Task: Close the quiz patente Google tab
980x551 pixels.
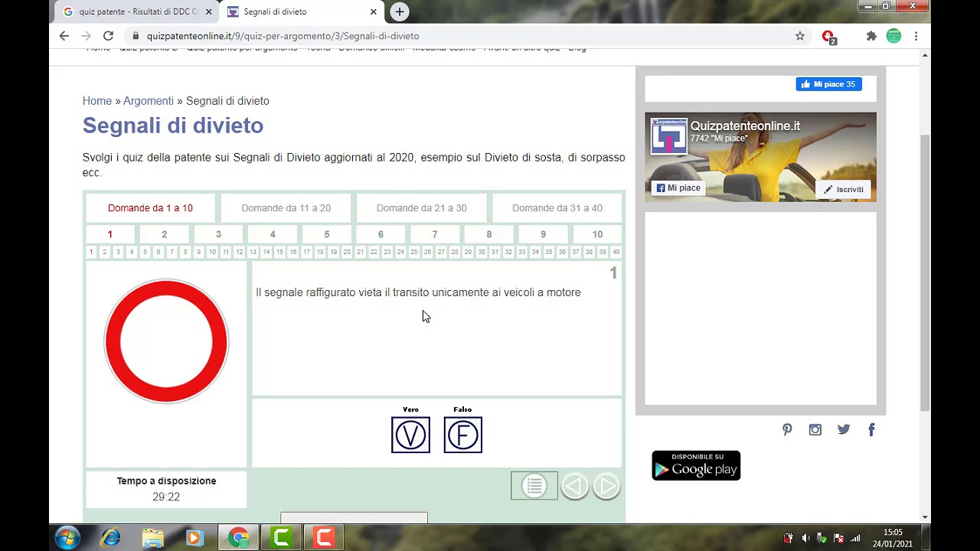Action: [208, 11]
